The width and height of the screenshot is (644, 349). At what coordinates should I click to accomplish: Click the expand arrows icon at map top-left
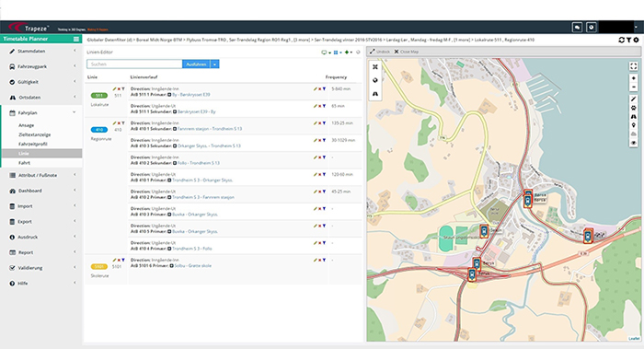point(375,66)
